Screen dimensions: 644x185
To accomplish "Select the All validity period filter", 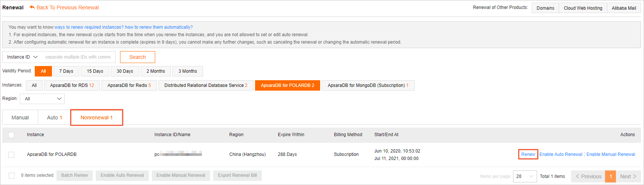I will (x=43, y=71).
